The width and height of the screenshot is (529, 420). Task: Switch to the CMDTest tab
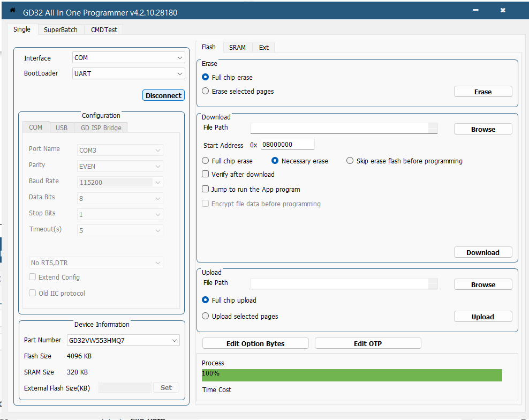[104, 30]
